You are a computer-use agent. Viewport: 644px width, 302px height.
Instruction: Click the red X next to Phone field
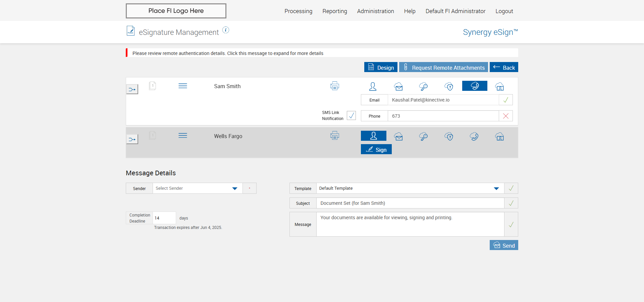coord(506,116)
